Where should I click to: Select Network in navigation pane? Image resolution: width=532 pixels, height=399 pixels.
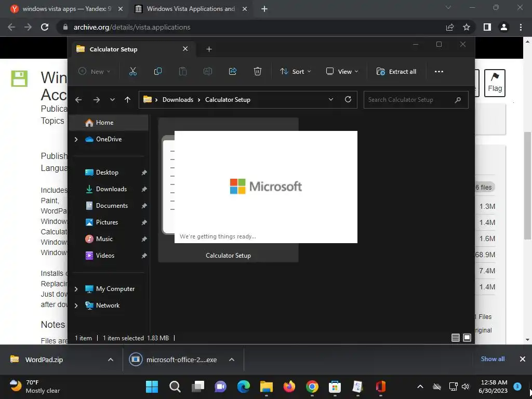click(x=108, y=305)
